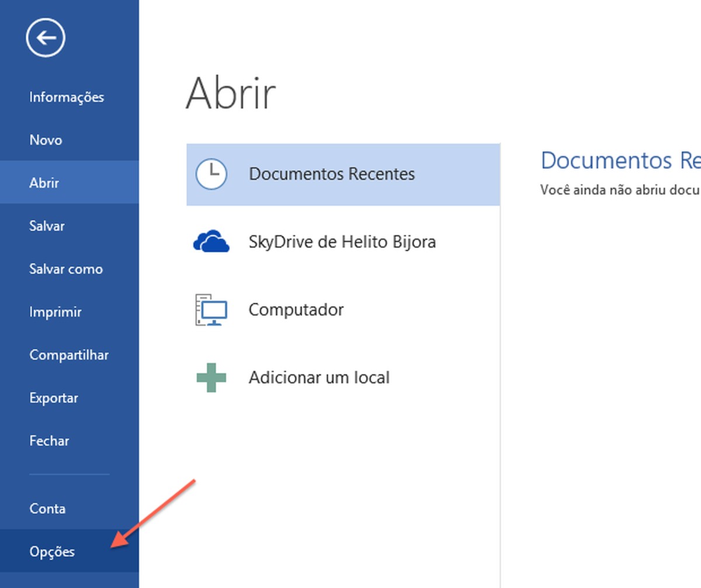The height and width of the screenshot is (588, 701).
Task: Open the Salvar como page
Action: click(x=66, y=269)
